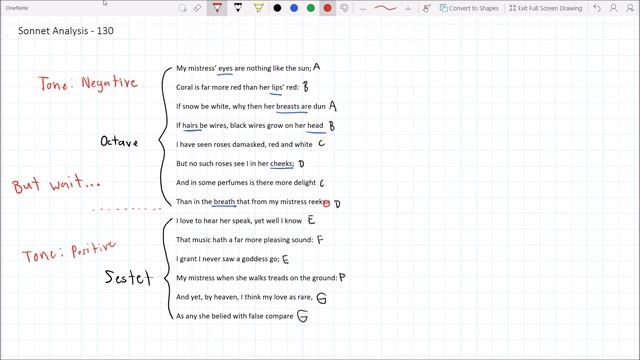
Task: Select the black pencil tool
Action: tap(238, 8)
